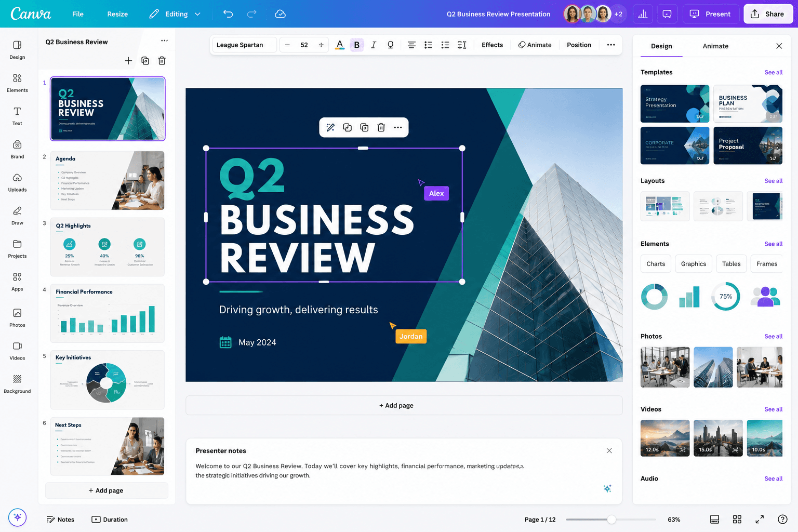See all Templates link
The width and height of the screenshot is (798, 532).
773,72
